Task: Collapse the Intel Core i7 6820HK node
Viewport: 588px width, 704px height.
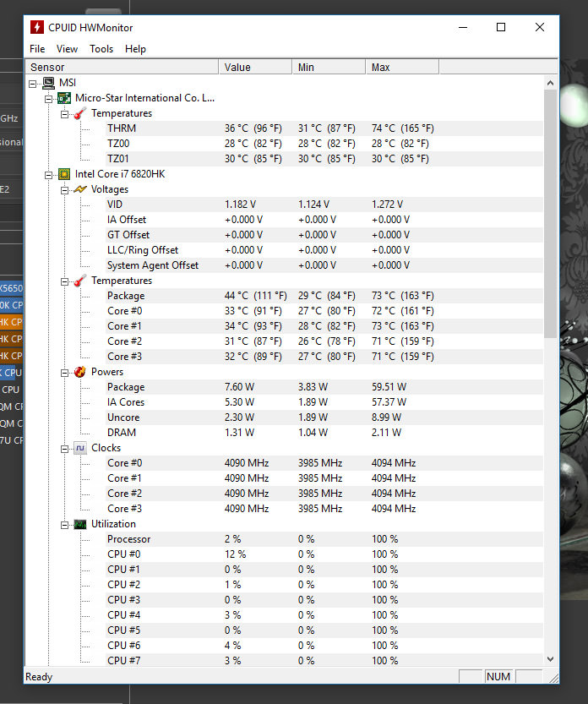Action: pyautogui.click(x=48, y=175)
